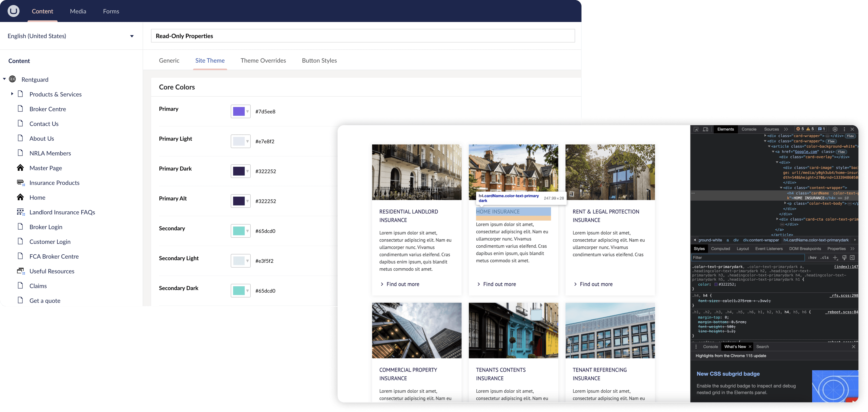Open the DevTools three-dot customize menu

[x=844, y=129]
